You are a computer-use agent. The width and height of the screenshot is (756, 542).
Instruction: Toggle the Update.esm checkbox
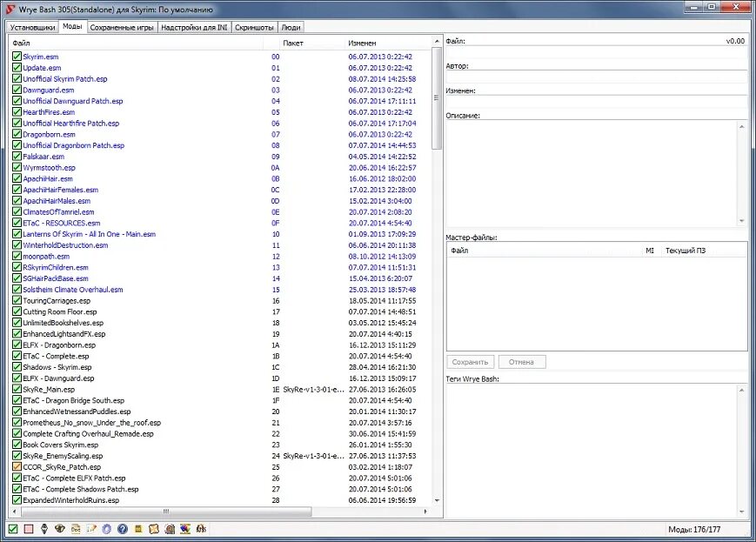tap(17, 68)
